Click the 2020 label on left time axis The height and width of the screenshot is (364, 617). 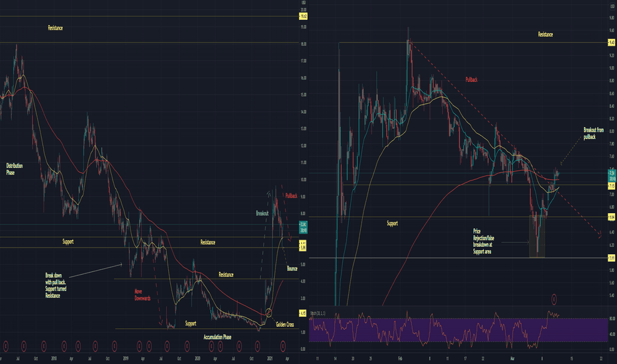click(197, 359)
